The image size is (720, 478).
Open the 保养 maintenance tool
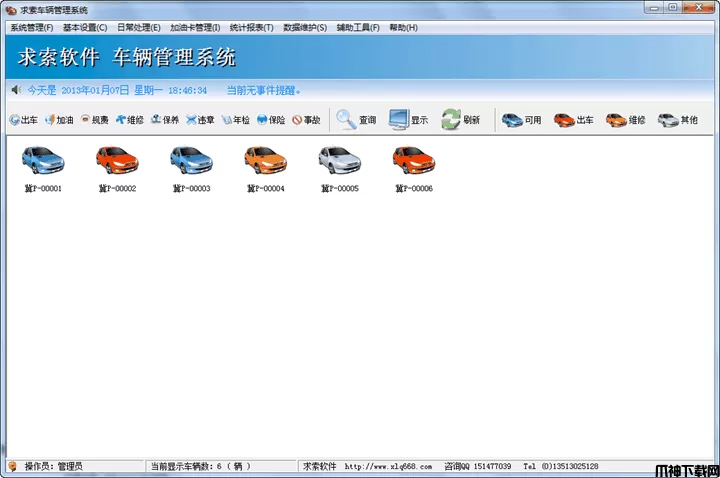(x=164, y=120)
